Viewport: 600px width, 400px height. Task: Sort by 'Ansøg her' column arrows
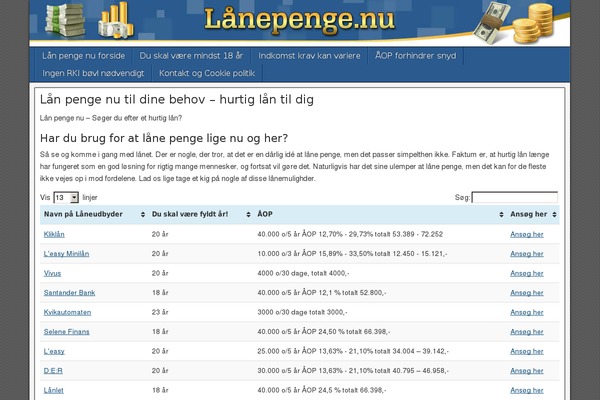[x=554, y=215]
